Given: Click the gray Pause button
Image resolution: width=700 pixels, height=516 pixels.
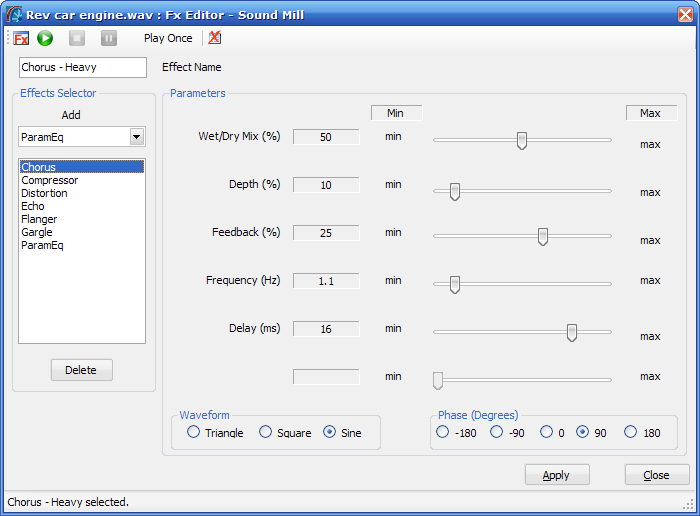Looking at the screenshot, I should pos(109,38).
